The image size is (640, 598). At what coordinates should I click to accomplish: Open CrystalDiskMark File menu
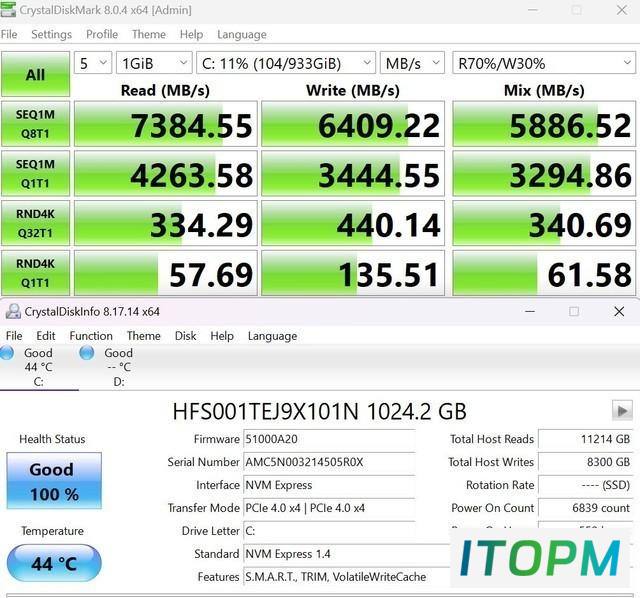pyautogui.click(x=9, y=34)
